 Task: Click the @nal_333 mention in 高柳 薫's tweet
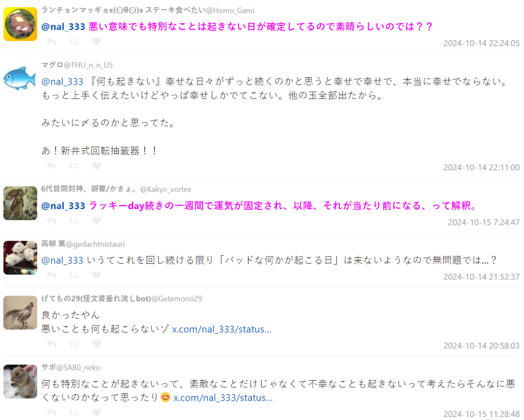point(62,260)
